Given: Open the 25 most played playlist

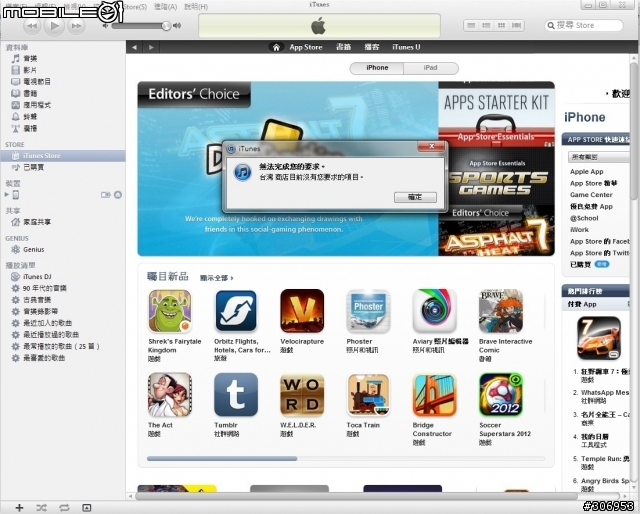Looking at the screenshot, I should [63, 346].
